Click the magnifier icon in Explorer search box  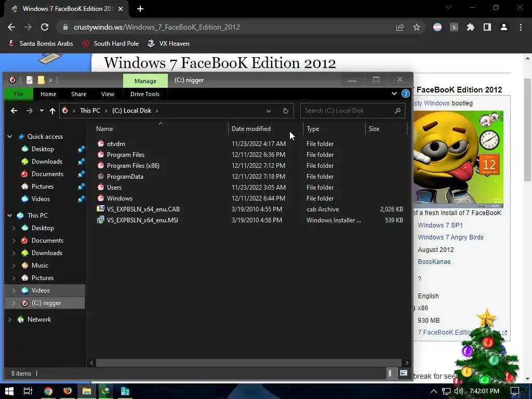click(x=397, y=111)
